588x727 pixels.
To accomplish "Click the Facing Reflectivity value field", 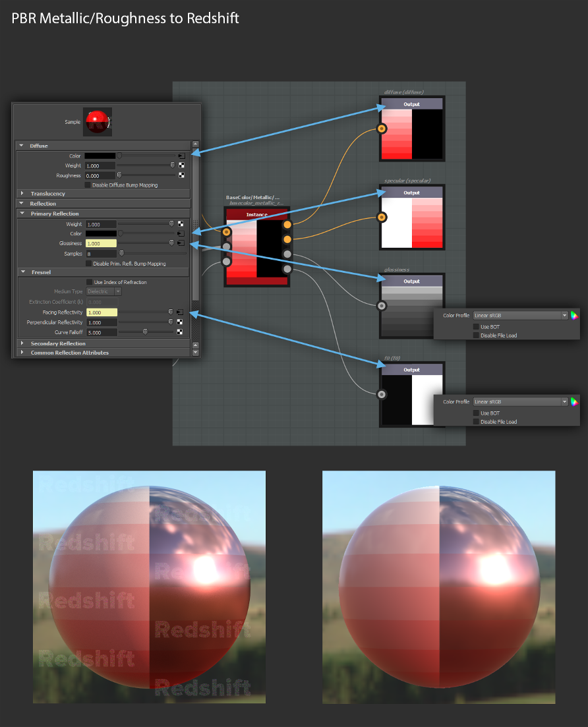I will (102, 312).
